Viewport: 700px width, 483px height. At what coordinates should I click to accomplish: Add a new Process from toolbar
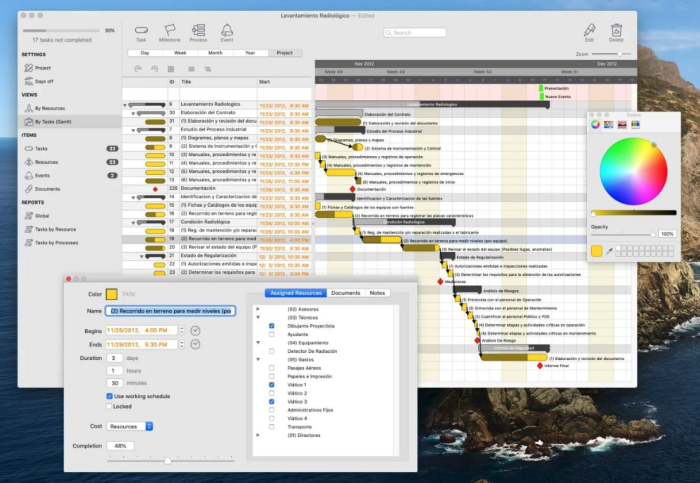pyautogui.click(x=198, y=30)
